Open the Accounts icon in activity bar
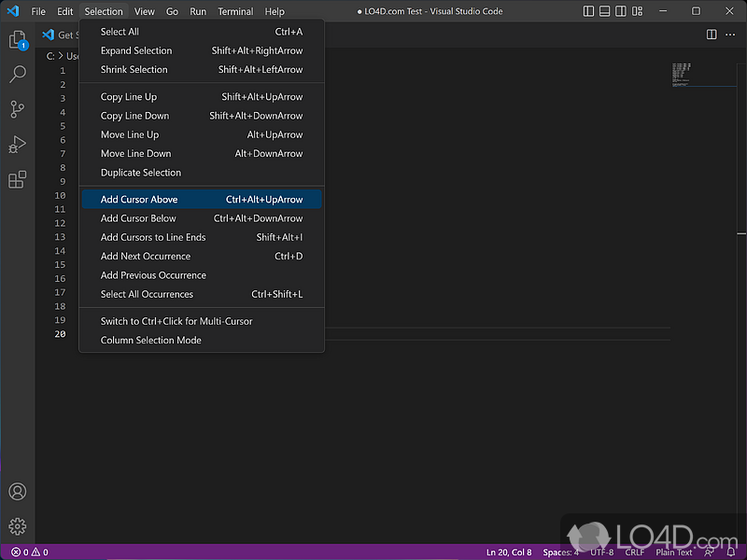Viewport: 747px width, 560px height. tap(18, 492)
